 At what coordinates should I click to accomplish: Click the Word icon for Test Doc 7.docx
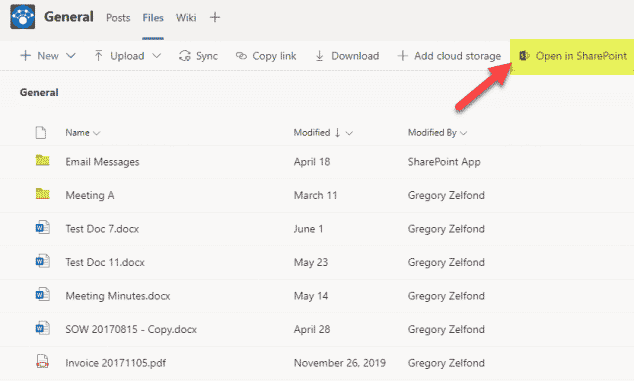pos(42,228)
